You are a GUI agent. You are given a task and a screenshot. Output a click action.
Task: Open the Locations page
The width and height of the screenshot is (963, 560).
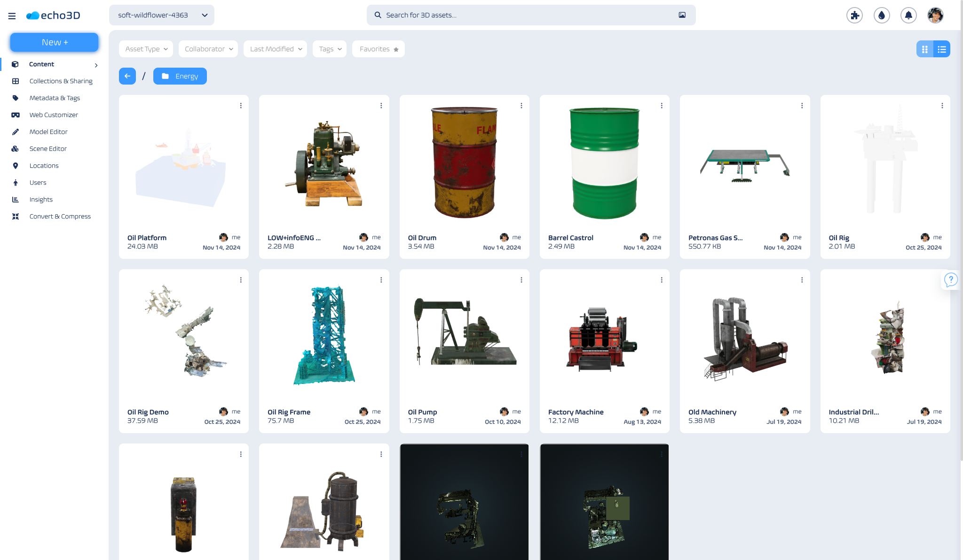[x=44, y=165]
